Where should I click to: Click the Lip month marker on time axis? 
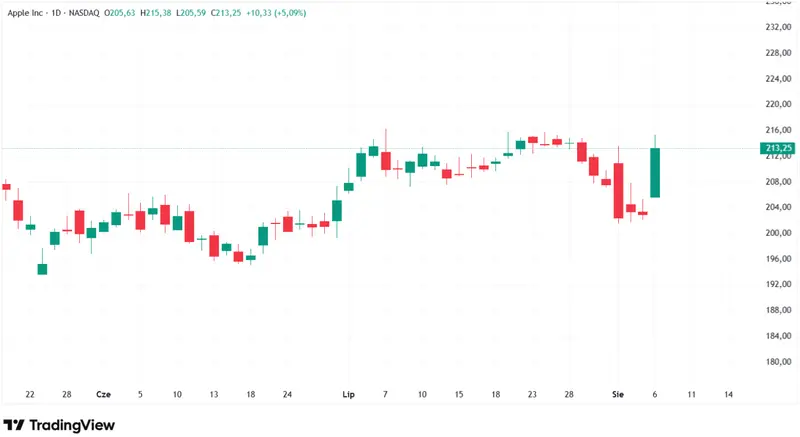coord(348,394)
